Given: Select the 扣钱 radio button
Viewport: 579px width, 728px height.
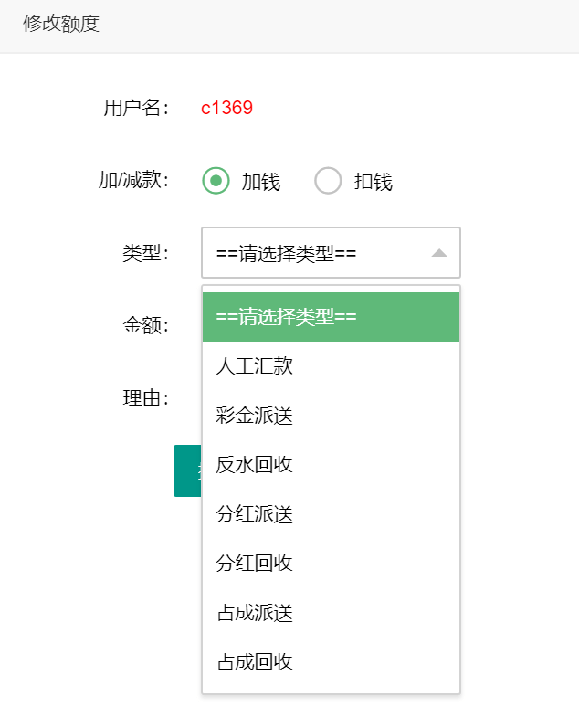Looking at the screenshot, I should click(x=328, y=181).
